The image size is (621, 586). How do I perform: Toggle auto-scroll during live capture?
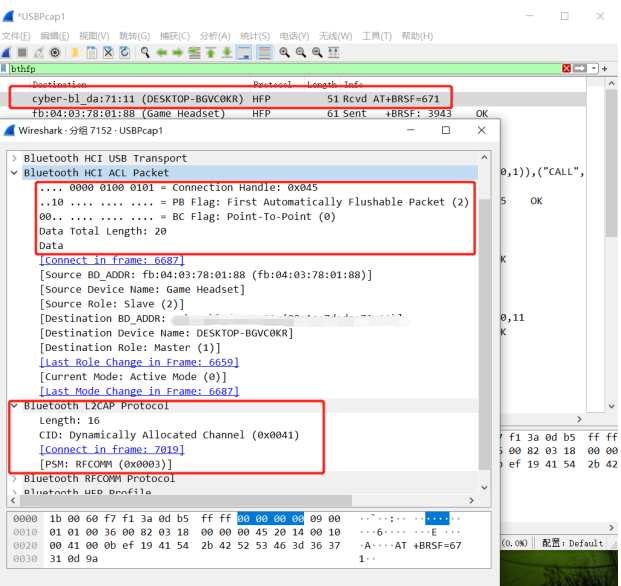[x=244, y=52]
